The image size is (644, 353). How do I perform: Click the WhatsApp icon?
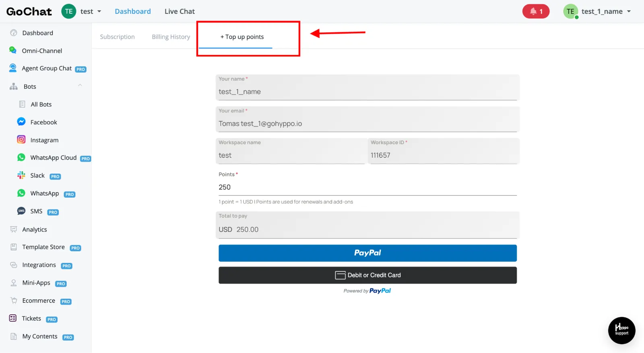21,193
